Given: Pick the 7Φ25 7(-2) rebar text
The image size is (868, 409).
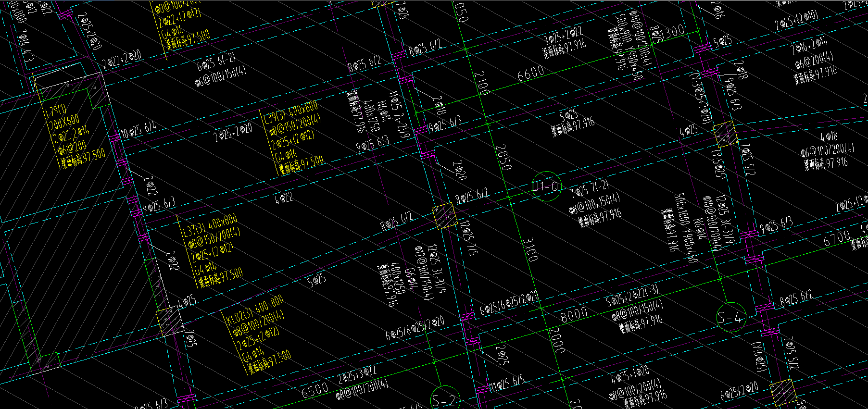Looking at the screenshot, I should 589,189.
